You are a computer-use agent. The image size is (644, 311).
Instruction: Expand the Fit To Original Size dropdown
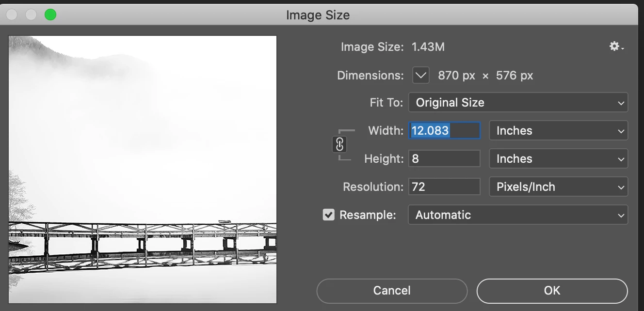point(518,103)
